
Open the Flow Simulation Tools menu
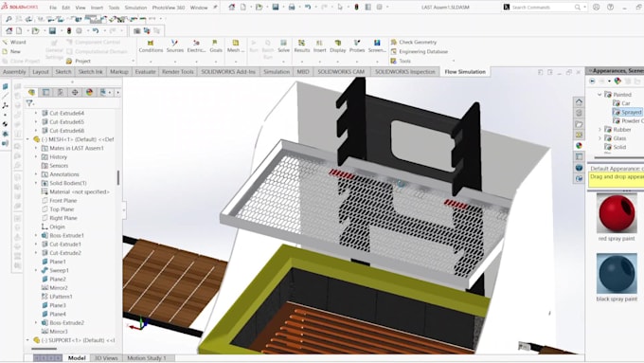point(401,61)
